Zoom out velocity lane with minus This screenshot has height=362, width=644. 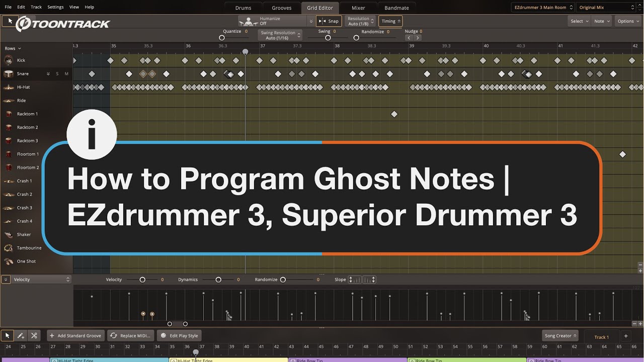tap(634, 324)
